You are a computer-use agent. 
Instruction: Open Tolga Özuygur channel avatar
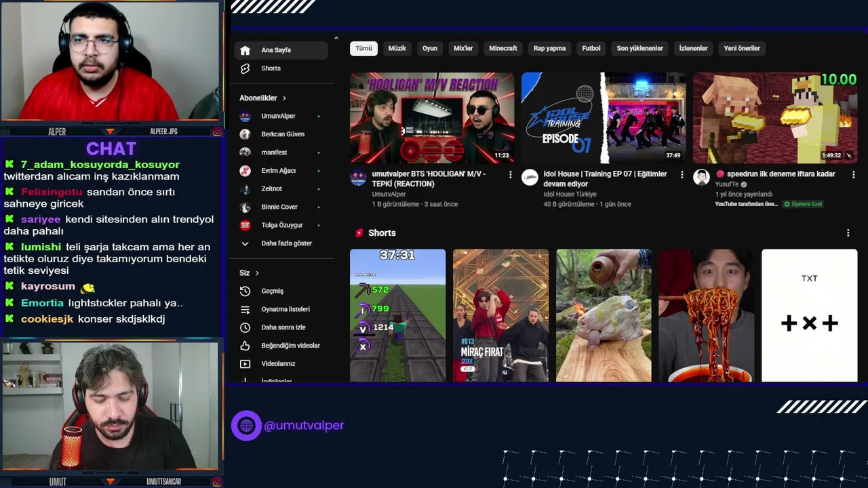[x=245, y=225]
